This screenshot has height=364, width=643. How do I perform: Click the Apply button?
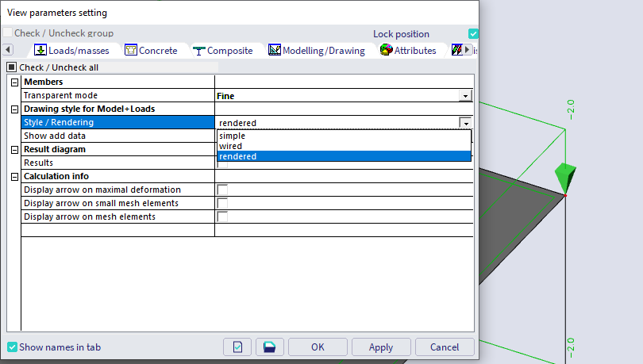381,347
